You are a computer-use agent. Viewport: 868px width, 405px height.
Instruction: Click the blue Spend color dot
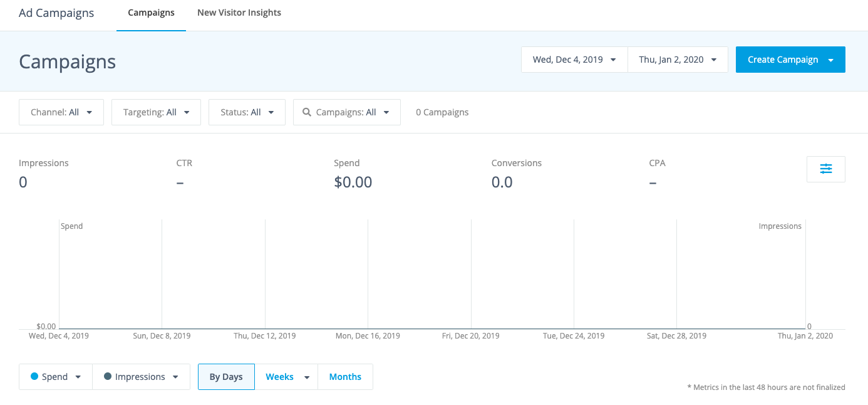(x=34, y=377)
